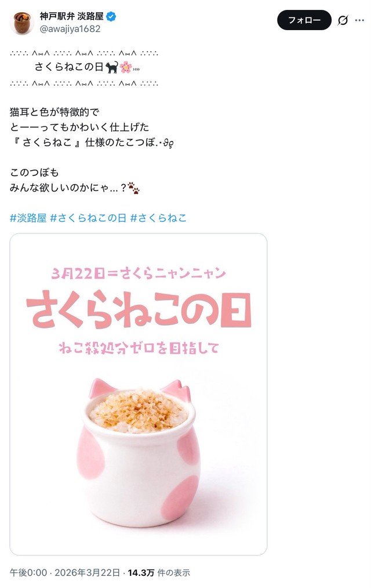This screenshot has height=588, width=371.
Task: Open the @awajiya1682 handle link
Action: click(x=70, y=29)
